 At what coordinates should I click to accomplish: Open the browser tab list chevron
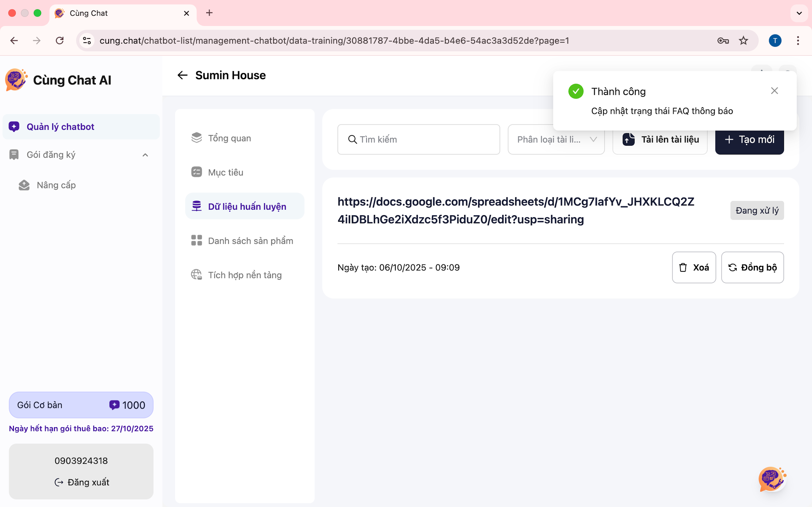[x=799, y=13]
